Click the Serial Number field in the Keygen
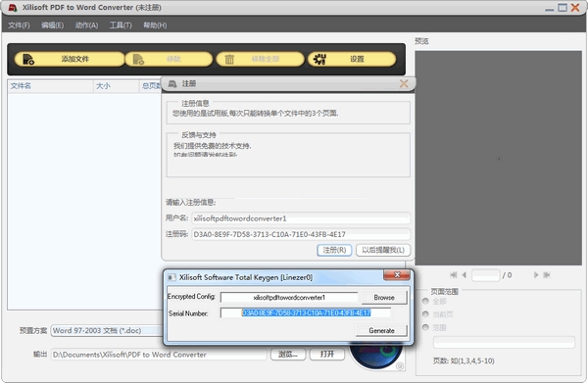The width and height of the screenshot is (588, 383). (x=305, y=312)
